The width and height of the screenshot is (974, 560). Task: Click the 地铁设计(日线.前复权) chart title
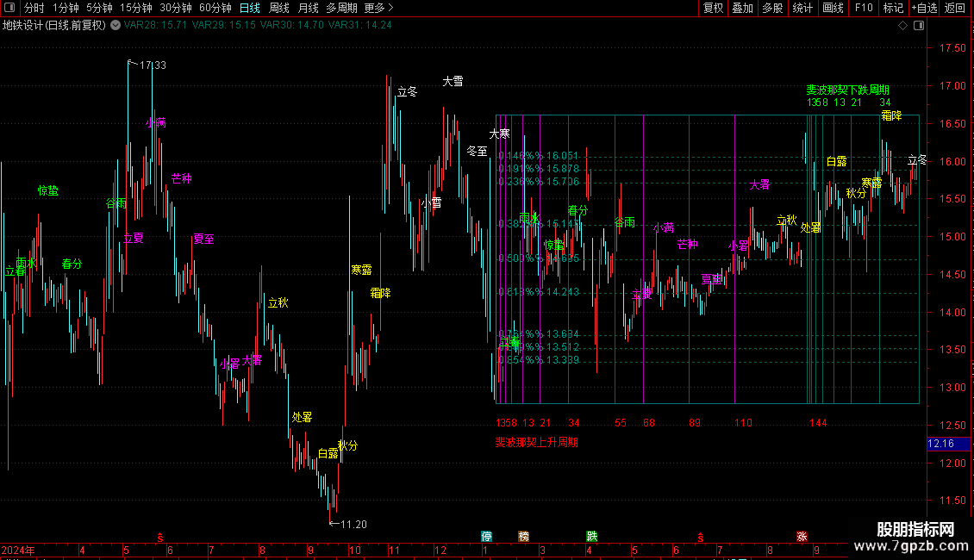(54, 26)
